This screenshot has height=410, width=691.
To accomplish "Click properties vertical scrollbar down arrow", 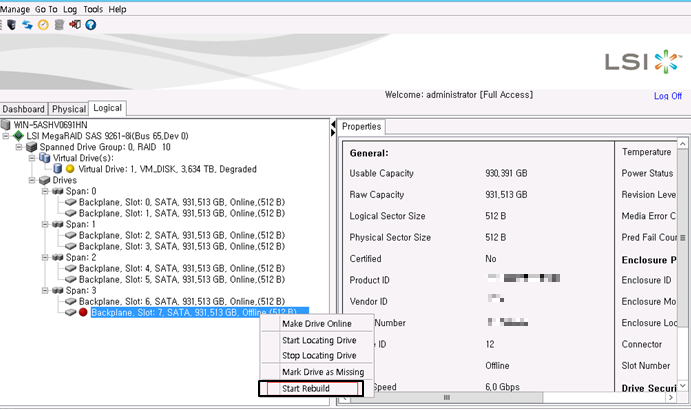I will tap(683, 386).
